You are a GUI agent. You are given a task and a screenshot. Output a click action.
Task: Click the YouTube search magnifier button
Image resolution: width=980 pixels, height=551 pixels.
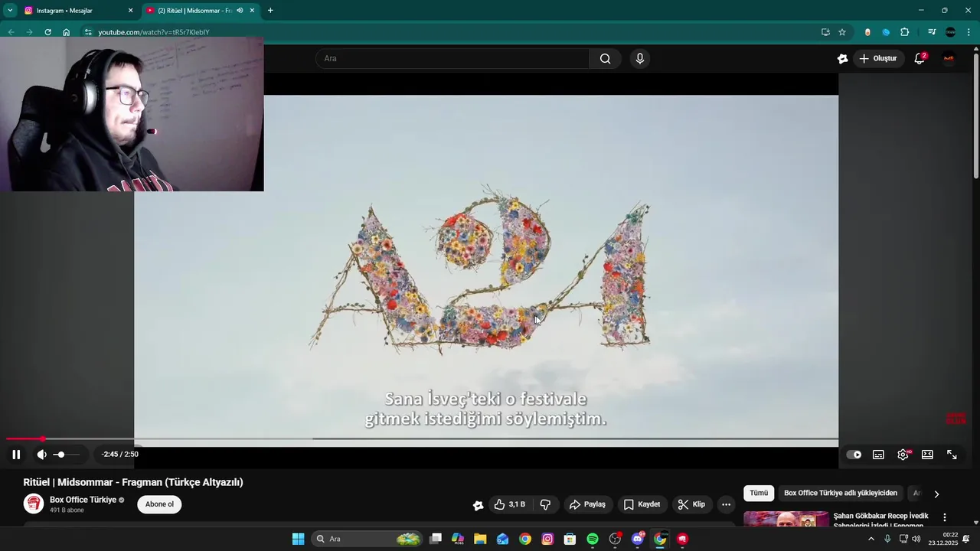(605, 59)
